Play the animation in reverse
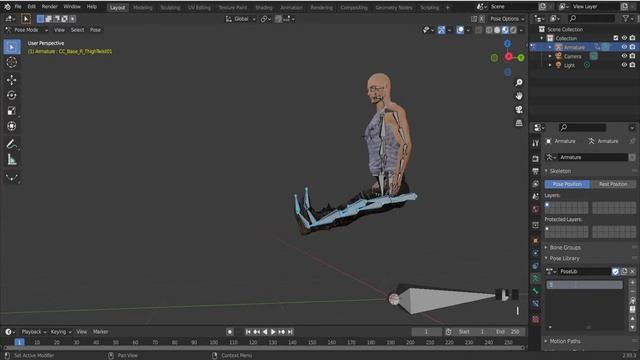This screenshot has height=360, width=640. pos(265,332)
